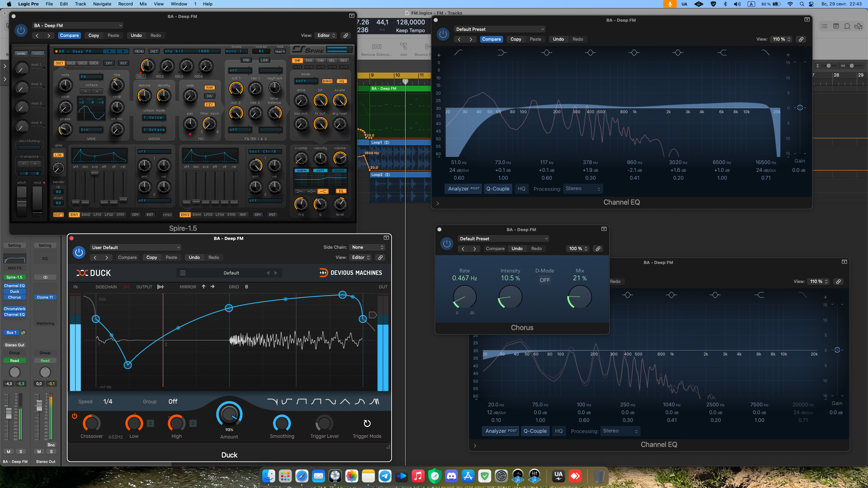The height and width of the screenshot is (488, 868).
Task: Adjust the Duck Amount knob at 93%
Action: [x=229, y=414]
